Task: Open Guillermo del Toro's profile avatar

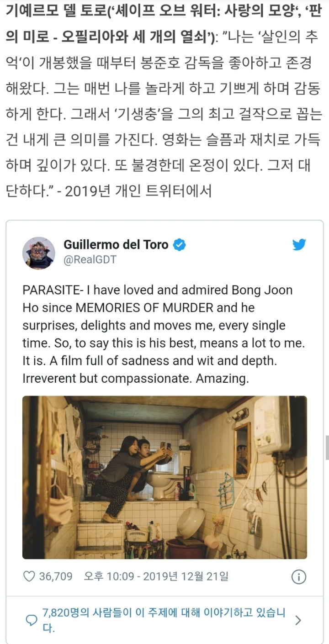Action: point(39,253)
